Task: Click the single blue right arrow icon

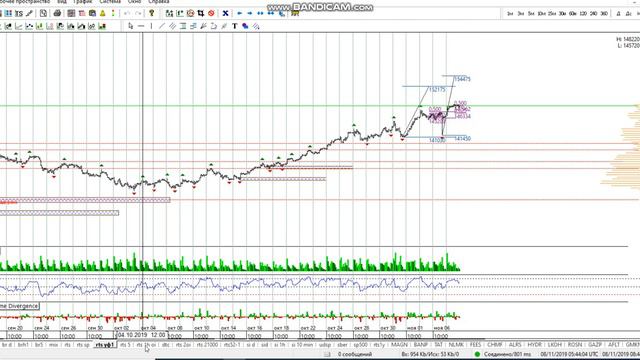Action: click(x=250, y=13)
